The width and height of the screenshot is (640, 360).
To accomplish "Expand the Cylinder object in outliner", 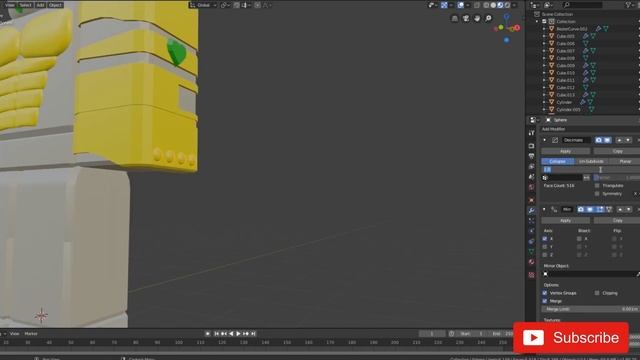I will click(544, 102).
